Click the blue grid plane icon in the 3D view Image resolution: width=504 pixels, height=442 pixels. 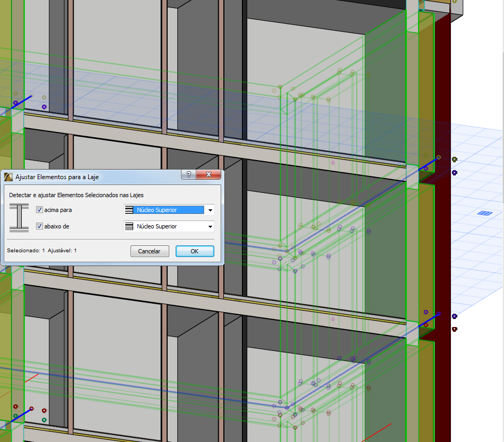click(x=485, y=213)
